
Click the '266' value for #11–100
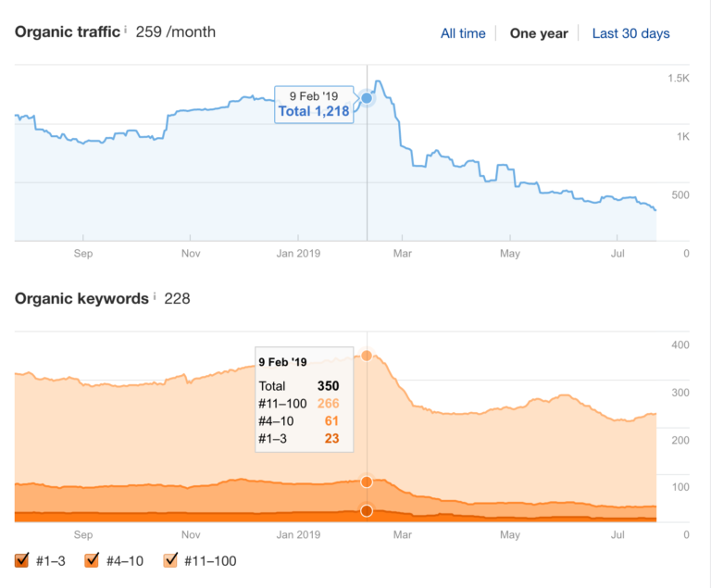click(x=329, y=404)
